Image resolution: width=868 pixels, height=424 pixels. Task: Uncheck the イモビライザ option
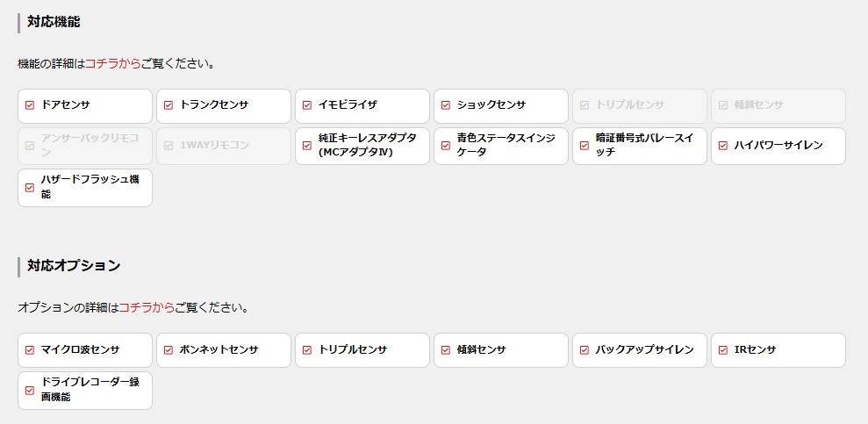tap(307, 105)
